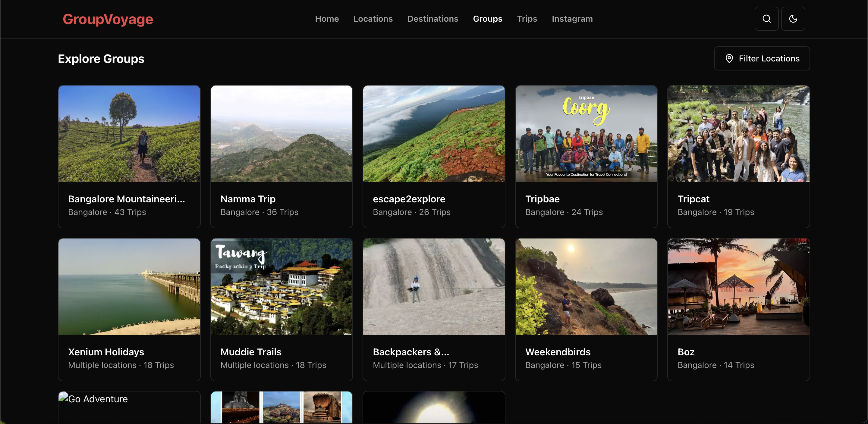This screenshot has width=868, height=424.
Task: Click the 'Bangalore · 36 Trips' text
Action: tap(259, 212)
